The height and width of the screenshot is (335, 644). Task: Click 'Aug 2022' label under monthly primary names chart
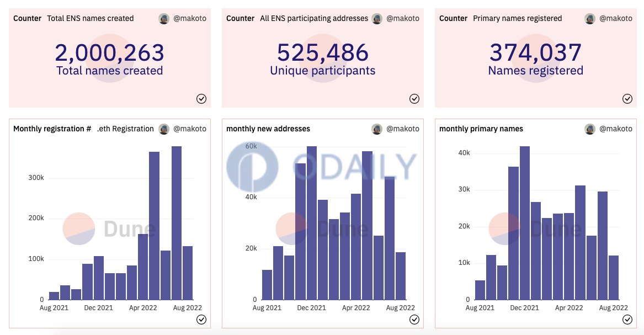click(x=613, y=308)
